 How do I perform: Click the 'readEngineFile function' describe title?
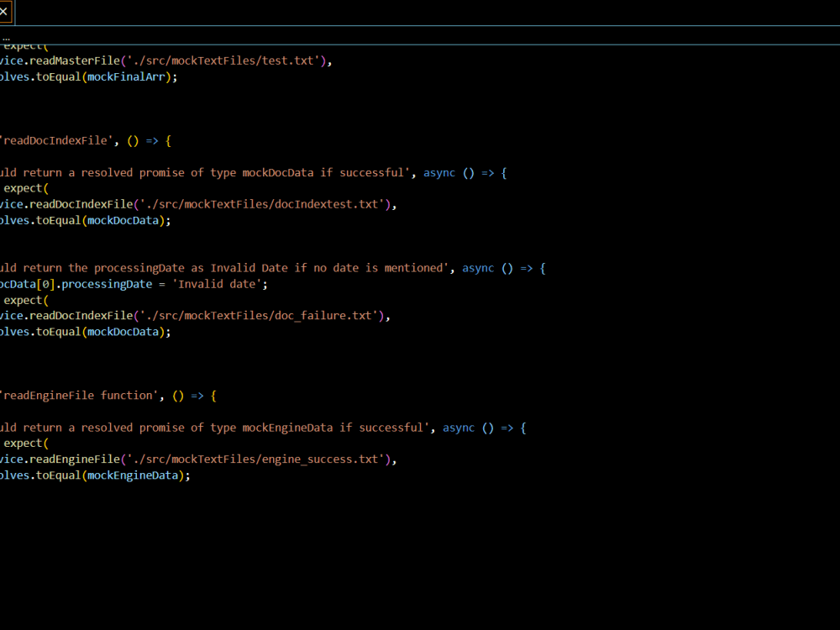click(79, 396)
